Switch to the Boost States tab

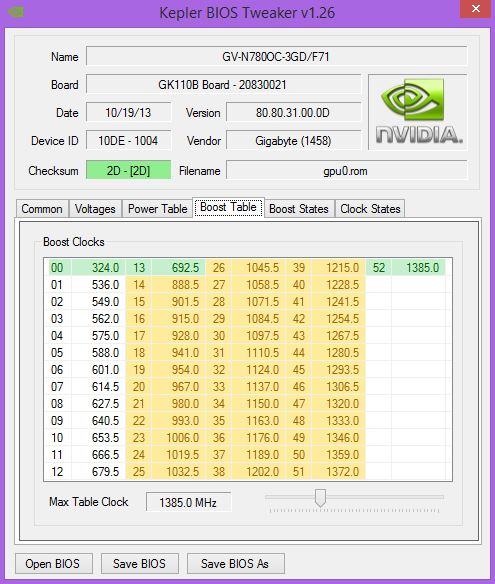click(299, 209)
